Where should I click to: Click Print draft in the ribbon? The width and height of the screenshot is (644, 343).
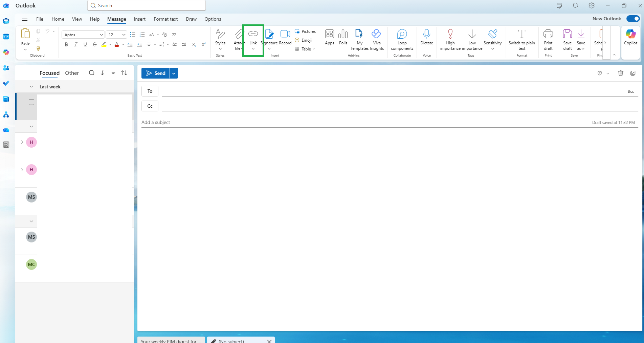click(548, 40)
